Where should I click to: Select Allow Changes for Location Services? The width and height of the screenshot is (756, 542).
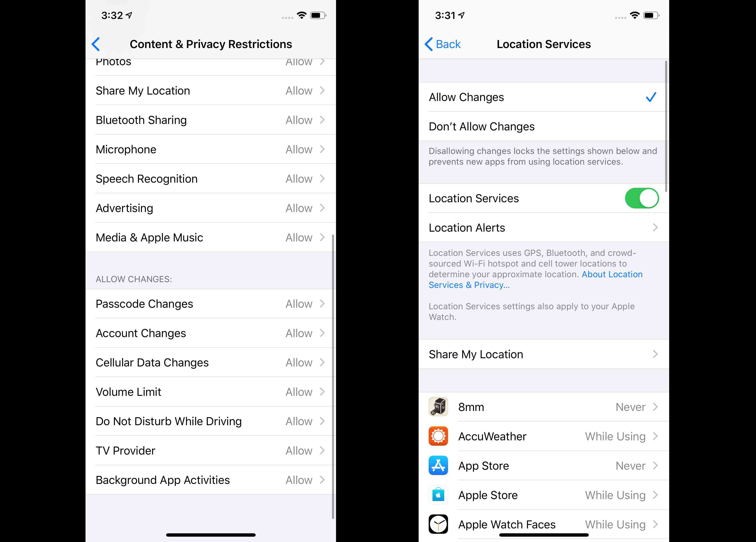point(541,97)
